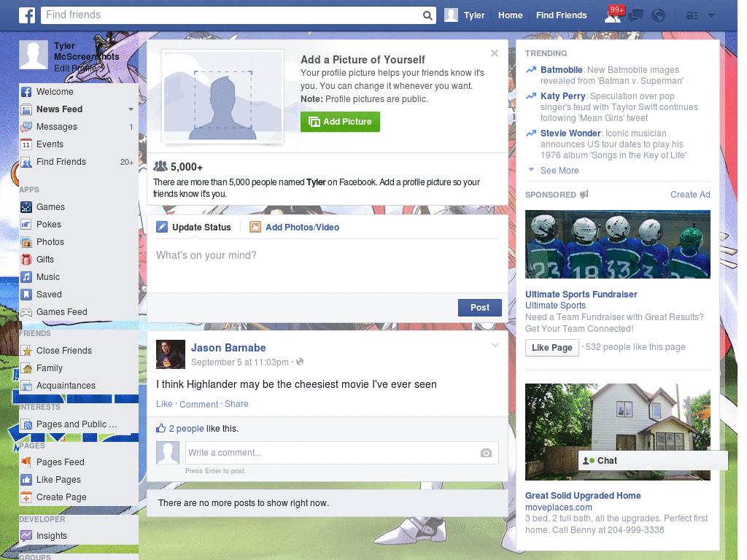747x560 pixels.
Task: Open the Batmobile trending topic
Action: [x=561, y=70]
